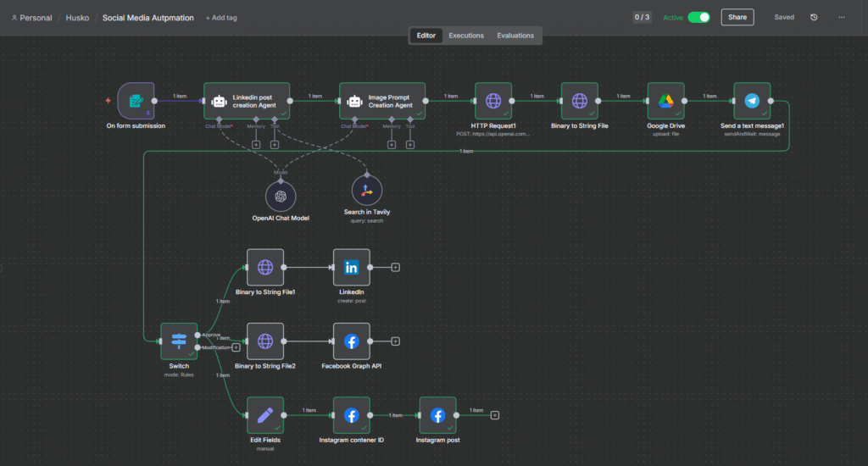The image size is (868, 466).
Task: Click the Instagram post node
Action: [437, 415]
